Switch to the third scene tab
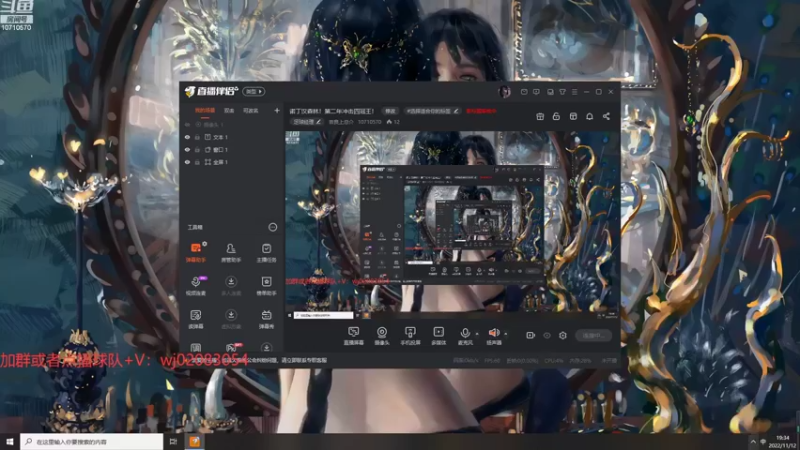The width and height of the screenshot is (800, 450). tap(251, 110)
